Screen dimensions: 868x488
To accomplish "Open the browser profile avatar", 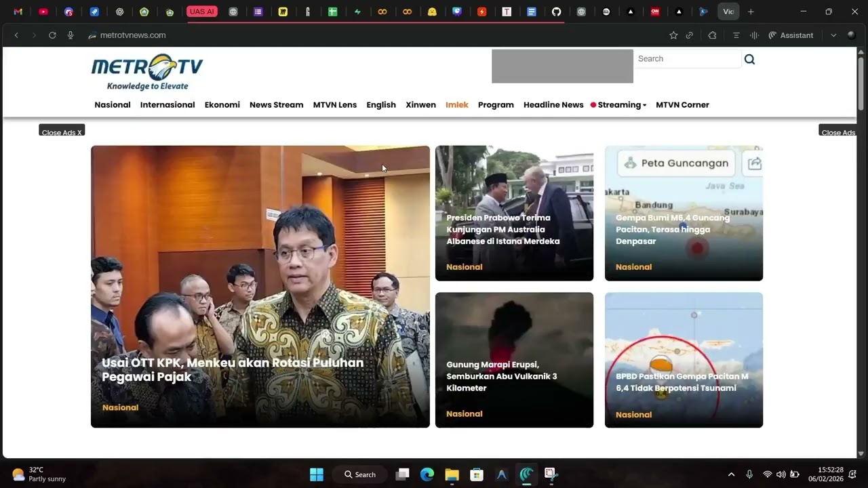I will [x=852, y=35].
